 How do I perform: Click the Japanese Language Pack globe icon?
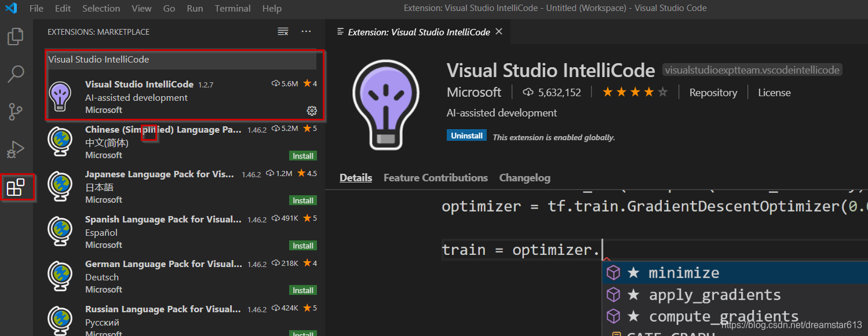60,185
